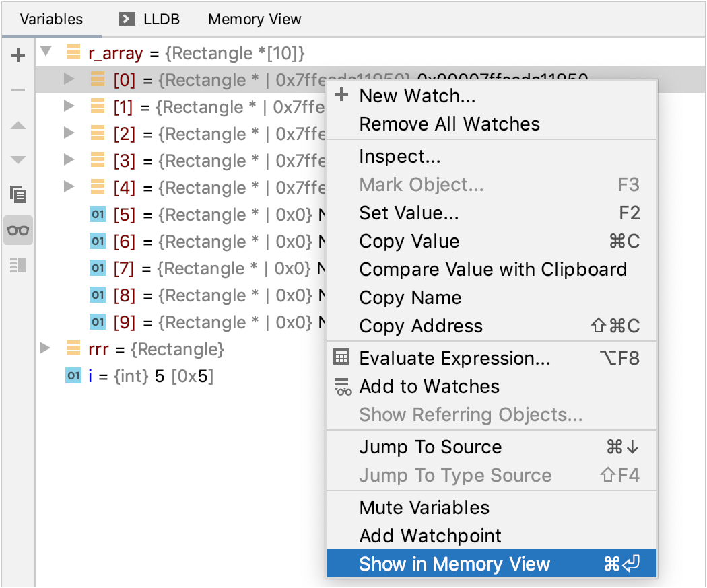The image size is (707, 588).
Task: Click the Evaluate Expression grid icon
Action: pyautogui.click(x=341, y=358)
